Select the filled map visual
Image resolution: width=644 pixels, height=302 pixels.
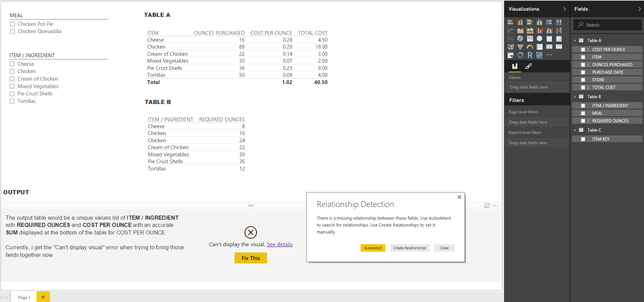pyautogui.click(x=511, y=47)
